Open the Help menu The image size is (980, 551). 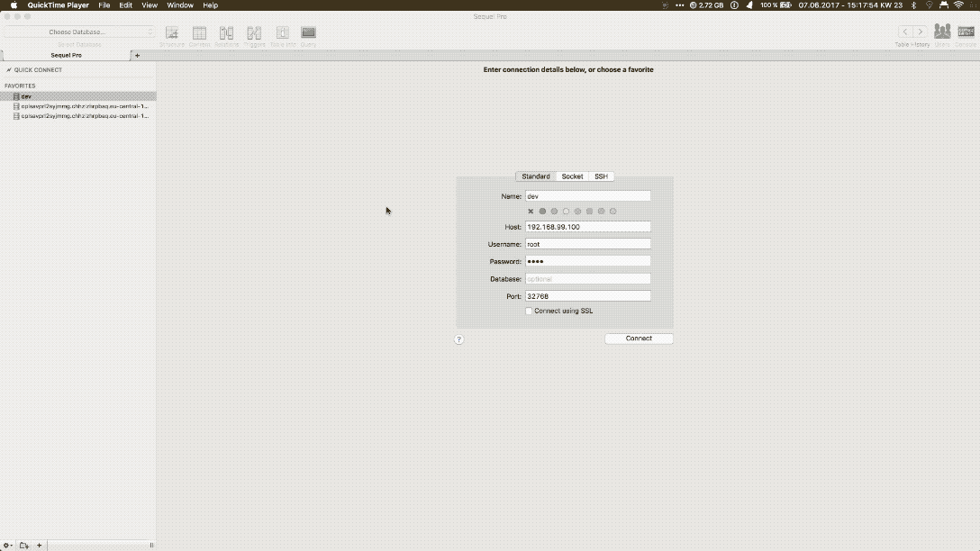pos(210,5)
